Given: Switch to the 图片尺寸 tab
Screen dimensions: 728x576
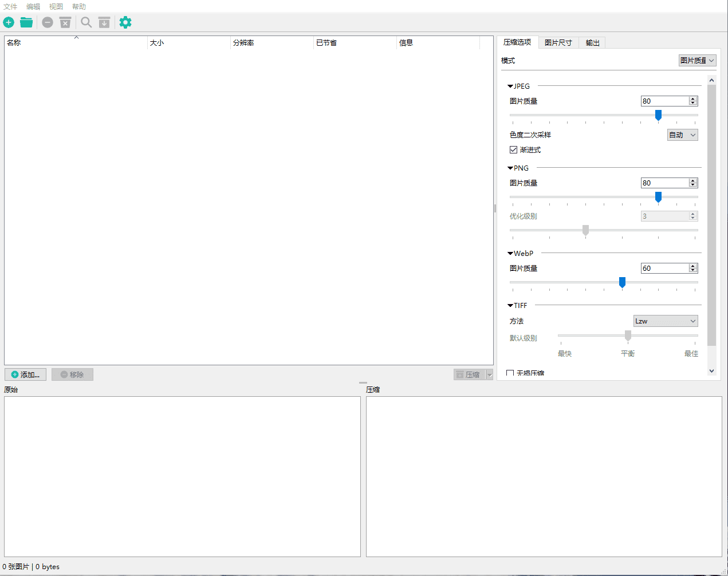Looking at the screenshot, I should click(558, 43).
